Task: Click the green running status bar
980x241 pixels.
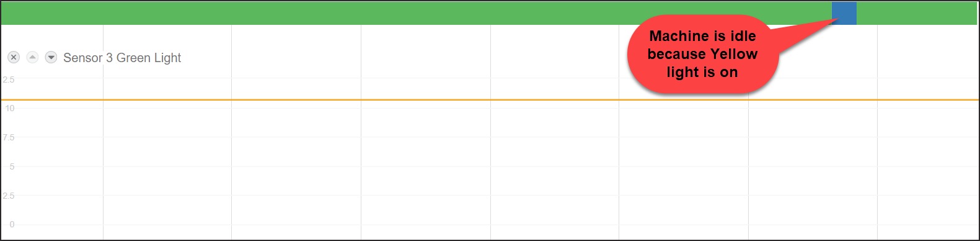Action: 415,13
